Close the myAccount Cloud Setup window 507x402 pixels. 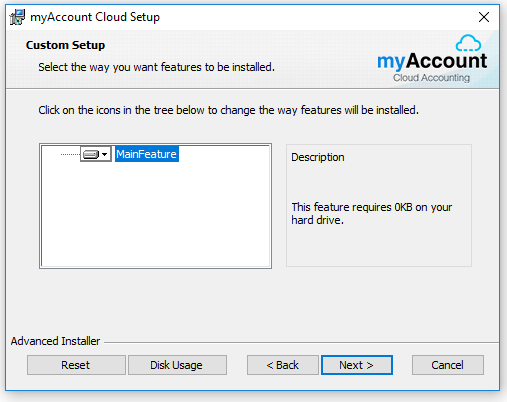pyautogui.click(x=484, y=17)
